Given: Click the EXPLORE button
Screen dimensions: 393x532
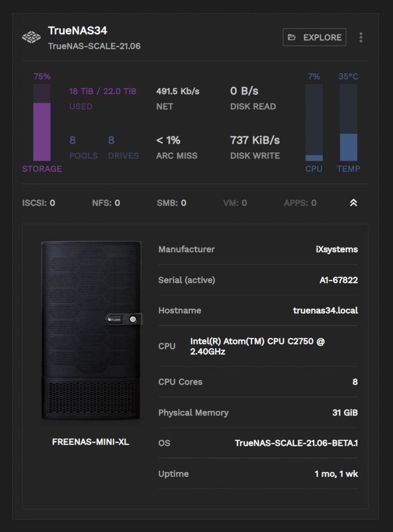Looking at the screenshot, I should (315, 37).
